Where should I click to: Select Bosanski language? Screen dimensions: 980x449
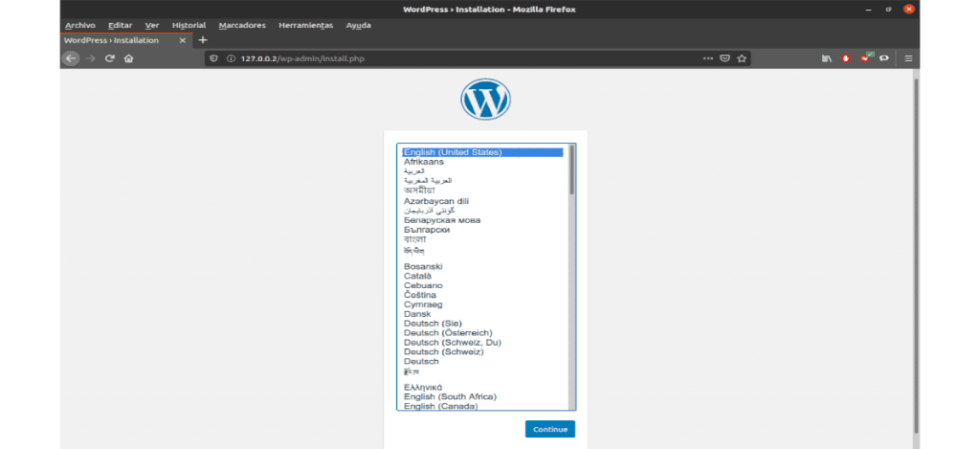tap(485, 266)
